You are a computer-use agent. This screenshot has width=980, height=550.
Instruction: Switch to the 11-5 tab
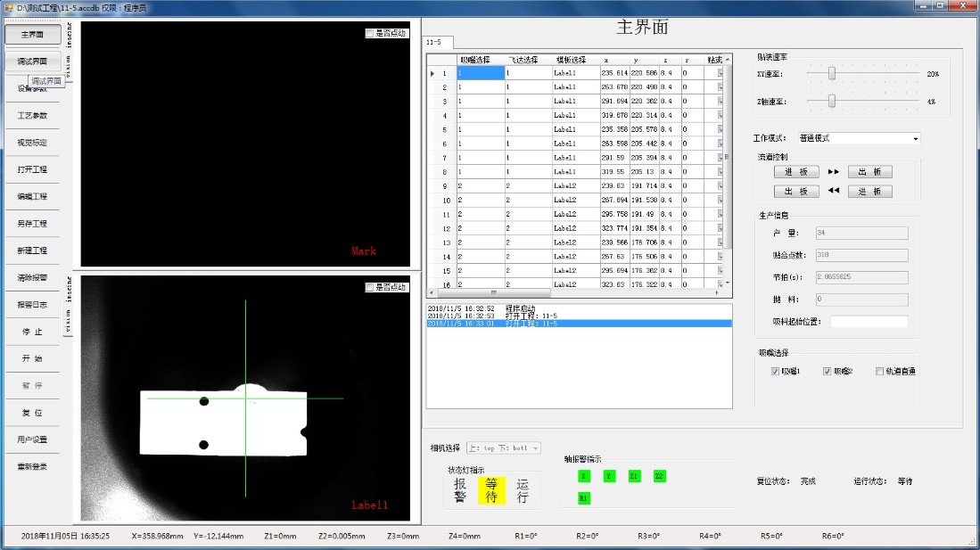point(434,42)
